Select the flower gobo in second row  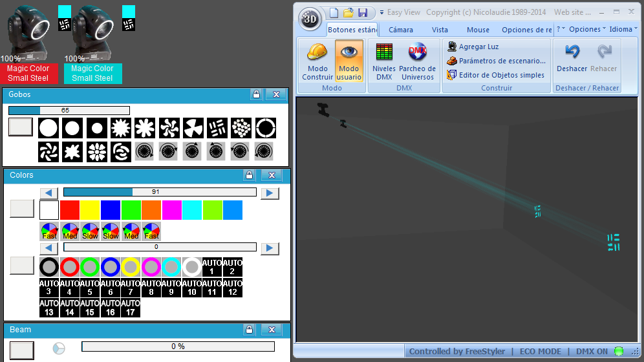tap(96, 152)
